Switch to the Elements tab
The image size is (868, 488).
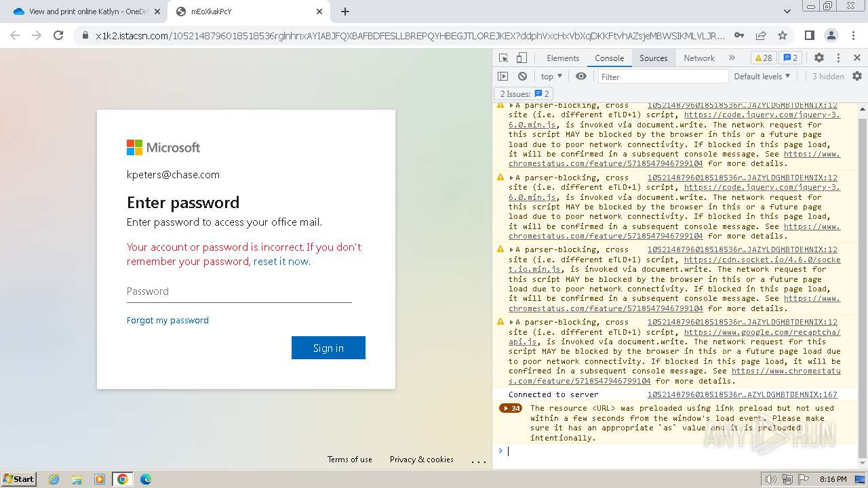tap(563, 58)
